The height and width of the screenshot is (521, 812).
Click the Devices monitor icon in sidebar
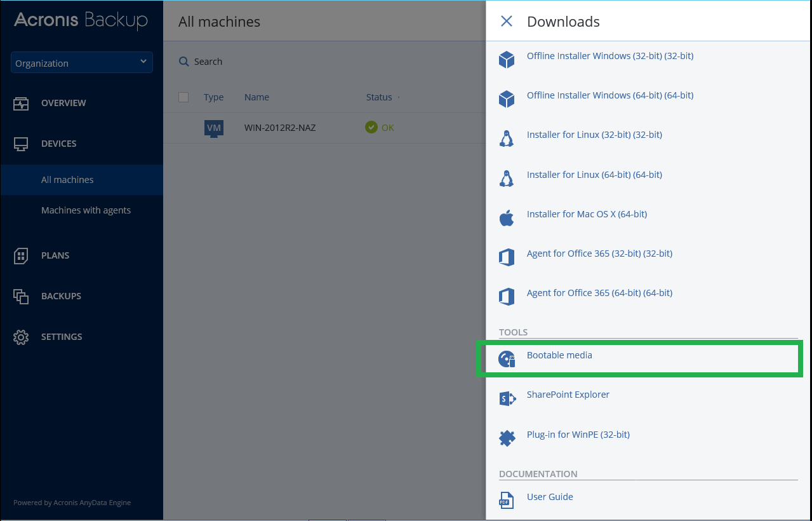coord(21,144)
